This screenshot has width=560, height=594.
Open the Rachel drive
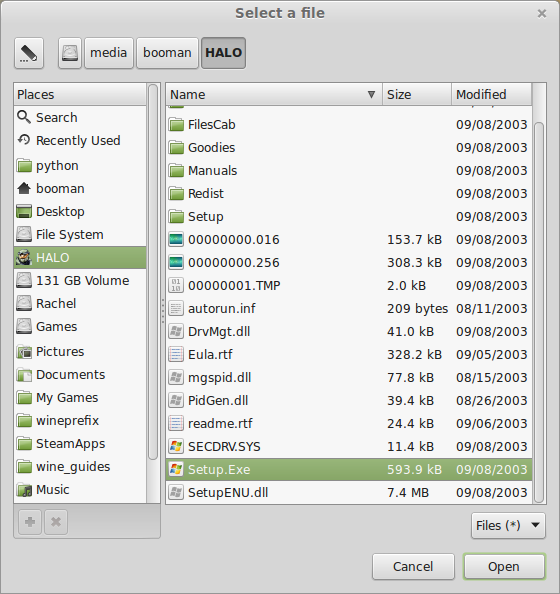pos(80,303)
